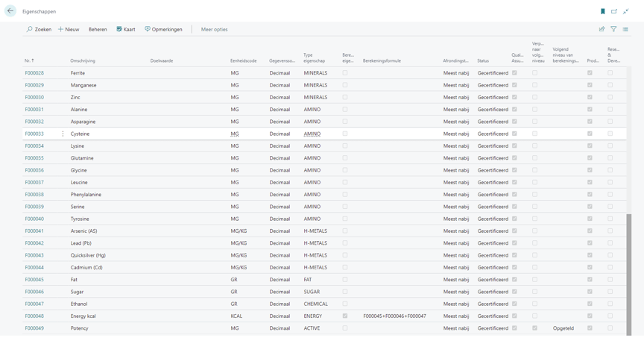Click the Type eigenschap column header
Image resolution: width=644 pixels, height=341 pixels.
[315, 57]
